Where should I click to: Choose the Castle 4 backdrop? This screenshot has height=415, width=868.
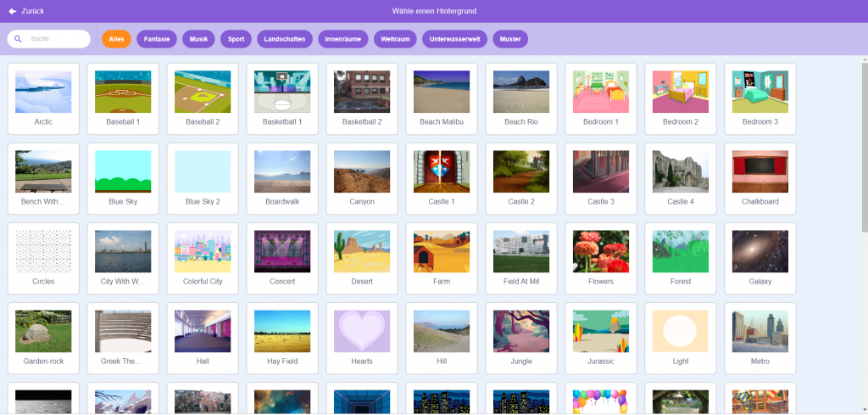(681, 178)
